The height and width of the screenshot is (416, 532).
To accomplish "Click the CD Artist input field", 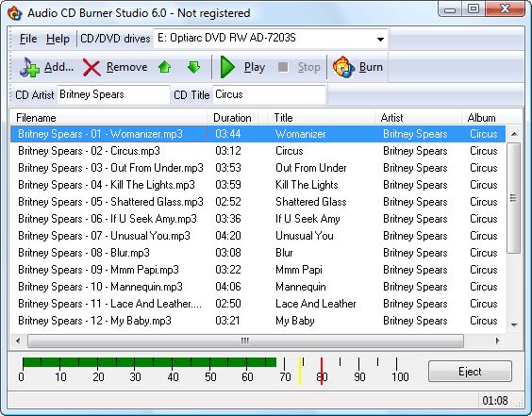I will (113, 94).
